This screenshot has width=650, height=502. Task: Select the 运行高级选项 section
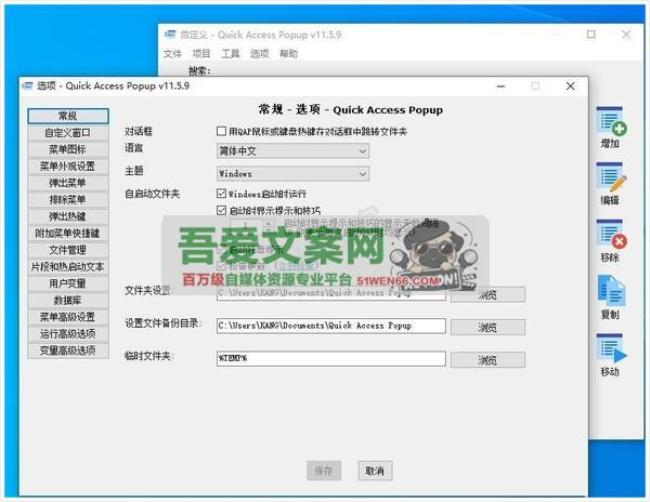[x=68, y=334]
